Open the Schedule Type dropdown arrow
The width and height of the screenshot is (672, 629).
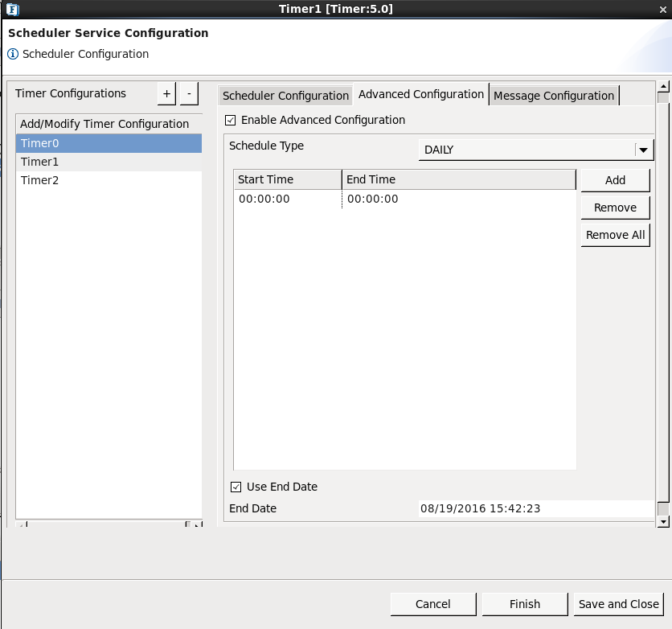643,150
